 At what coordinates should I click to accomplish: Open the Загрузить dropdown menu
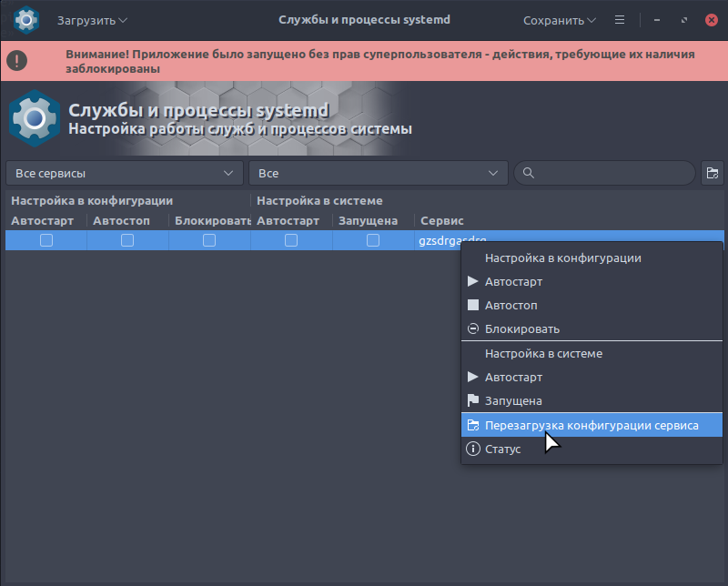pos(92,20)
